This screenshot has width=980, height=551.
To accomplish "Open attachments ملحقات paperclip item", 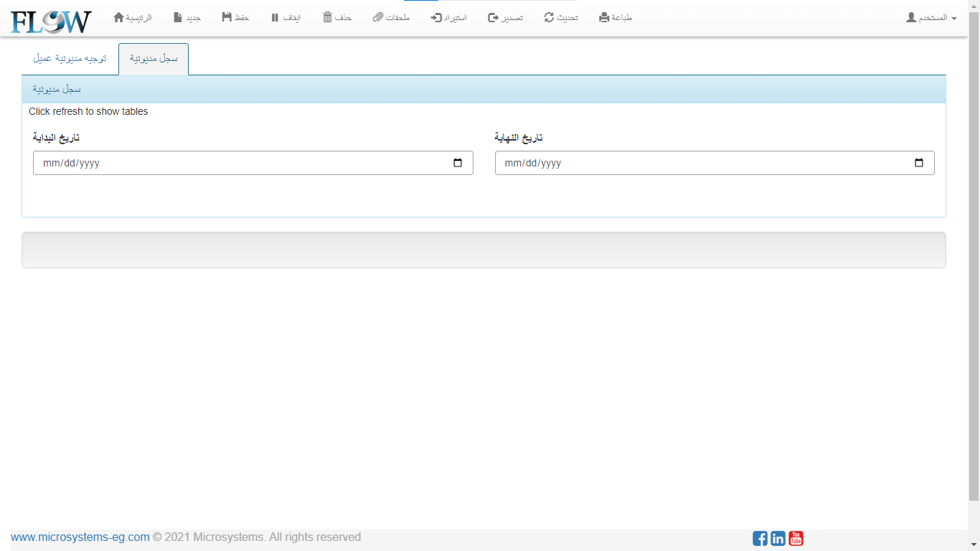I will click(x=391, y=17).
